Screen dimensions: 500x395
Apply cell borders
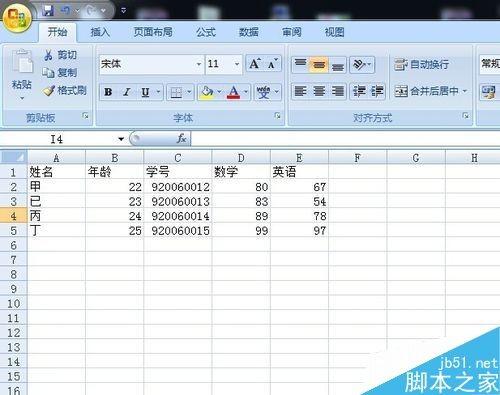pos(176,92)
